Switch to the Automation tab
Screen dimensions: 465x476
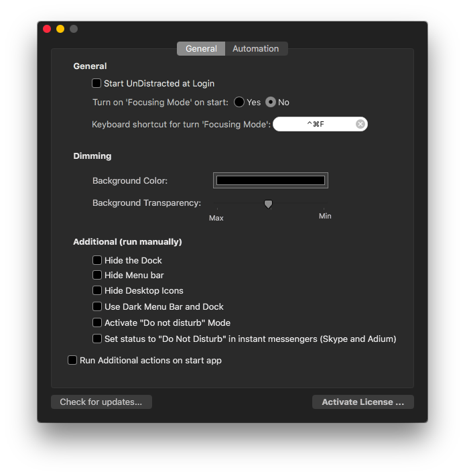255,49
